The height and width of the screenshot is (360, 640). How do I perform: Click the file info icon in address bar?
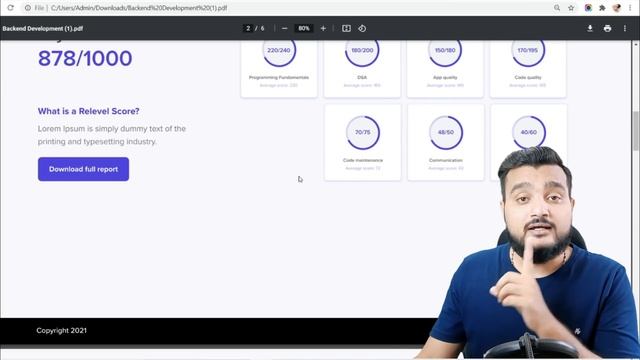27,8
